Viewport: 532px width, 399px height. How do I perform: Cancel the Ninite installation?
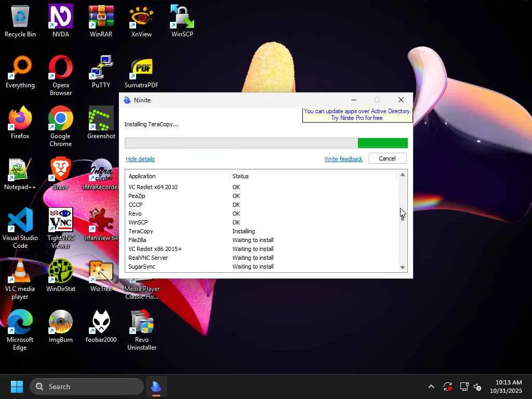[387, 158]
